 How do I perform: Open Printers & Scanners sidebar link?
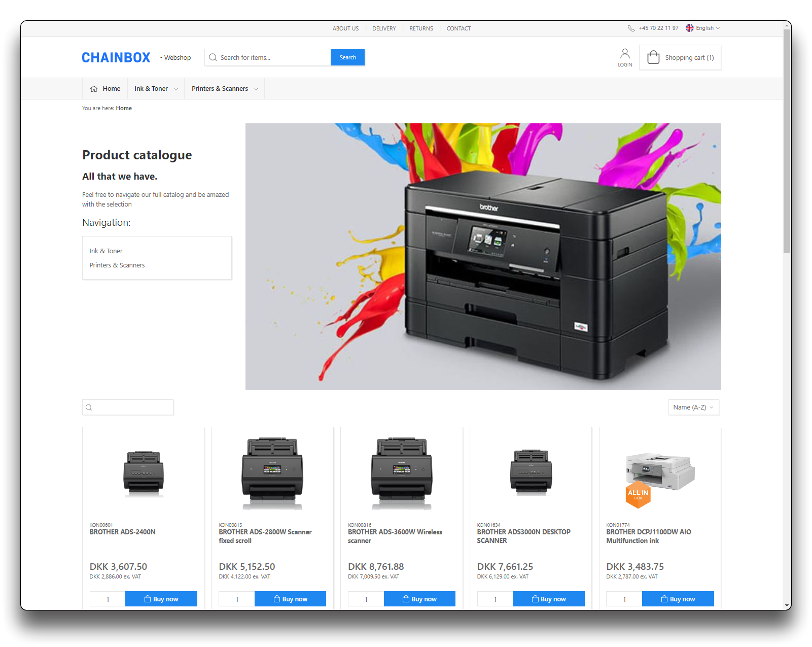click(117, 265)
